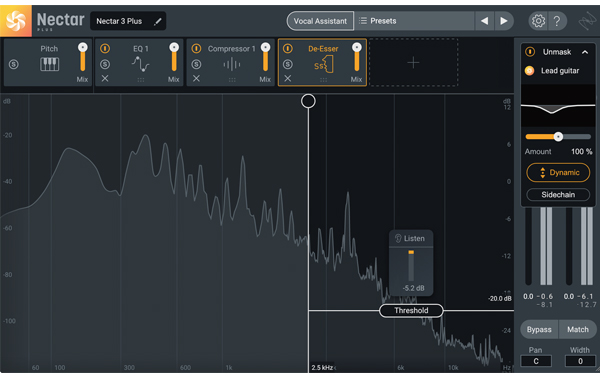
Task: Click the EQ 1 drag handle dots
Action: [x=141, y=80]
